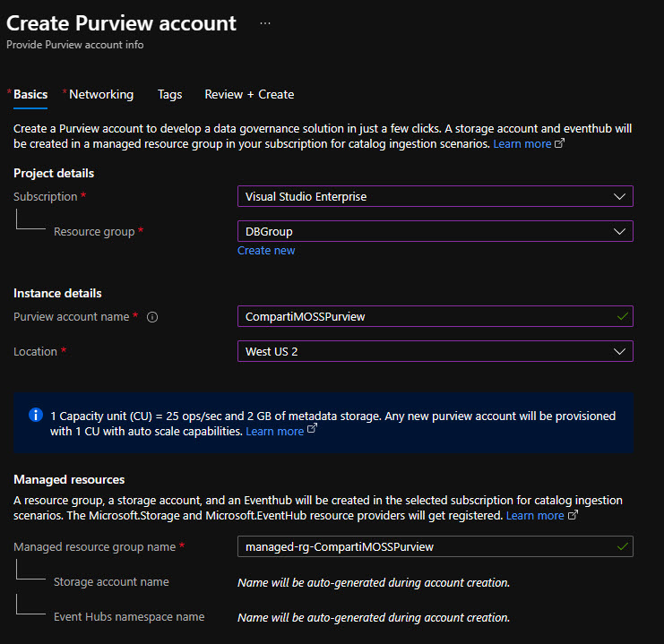Expand the Location dropdown showing West US 2

[435, 351]
